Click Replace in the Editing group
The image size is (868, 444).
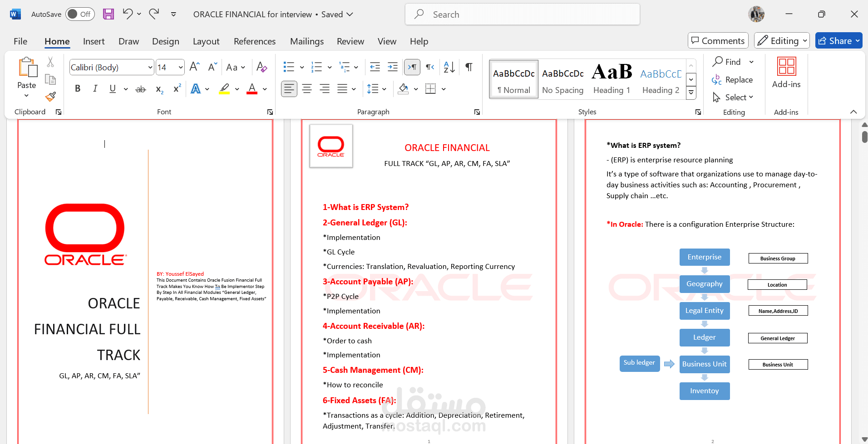tap(732, 80)
